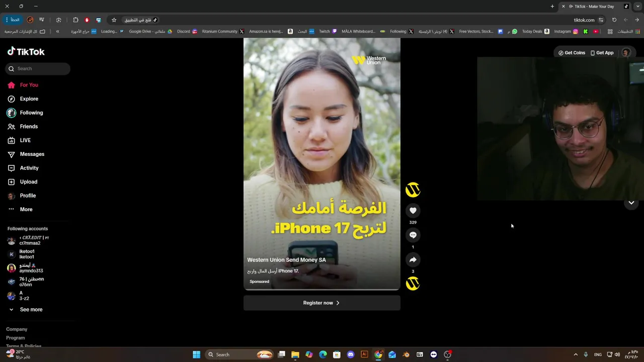Open the Ritanium Community bookmark
The height and width of the screenshot is (362, 644).
(223, 31)
